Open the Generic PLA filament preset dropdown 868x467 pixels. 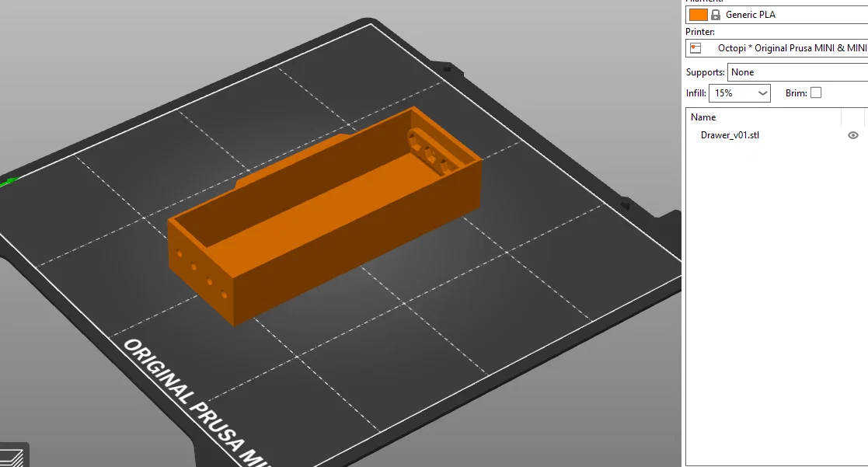click(777, 14)
